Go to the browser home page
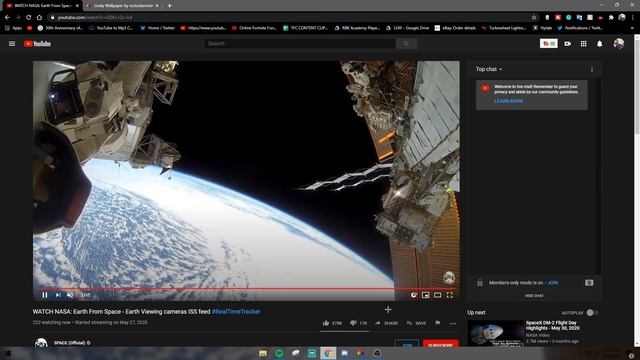The width and height of the screenshot is (640, 360). [x=39, y=18]
